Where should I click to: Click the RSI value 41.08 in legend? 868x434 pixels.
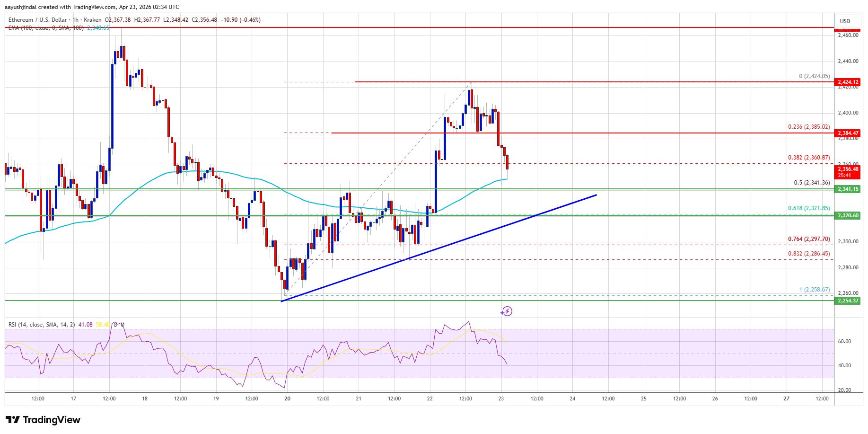(86, 325)
